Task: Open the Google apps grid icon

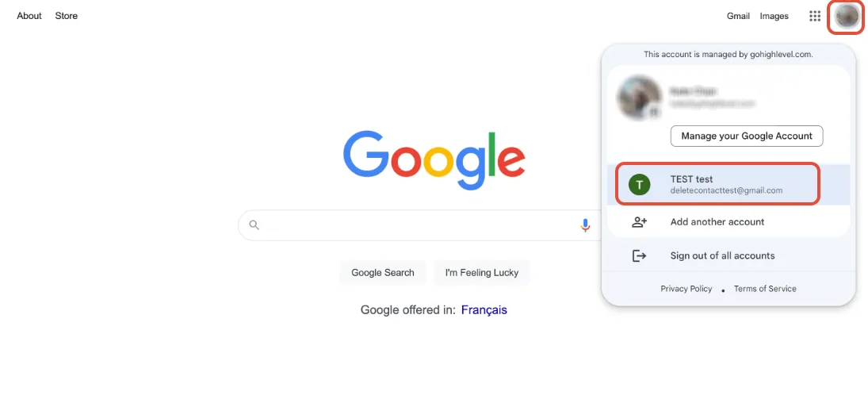Action: (x=815, y=16)
